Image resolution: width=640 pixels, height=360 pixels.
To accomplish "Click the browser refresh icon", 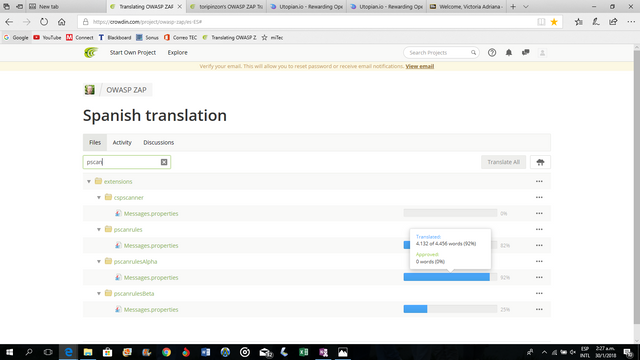I will (44, 22).
